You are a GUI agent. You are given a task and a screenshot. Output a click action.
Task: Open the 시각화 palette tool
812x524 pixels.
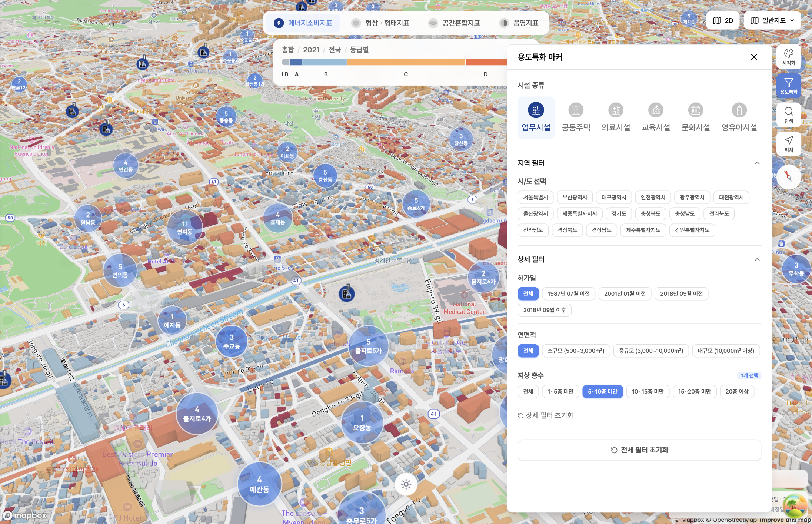(789, 57)
